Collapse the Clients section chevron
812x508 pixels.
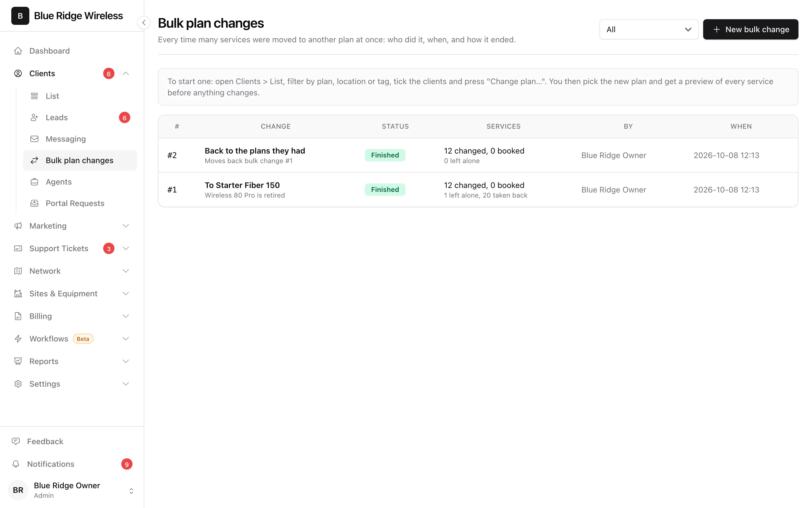(126, 73)
